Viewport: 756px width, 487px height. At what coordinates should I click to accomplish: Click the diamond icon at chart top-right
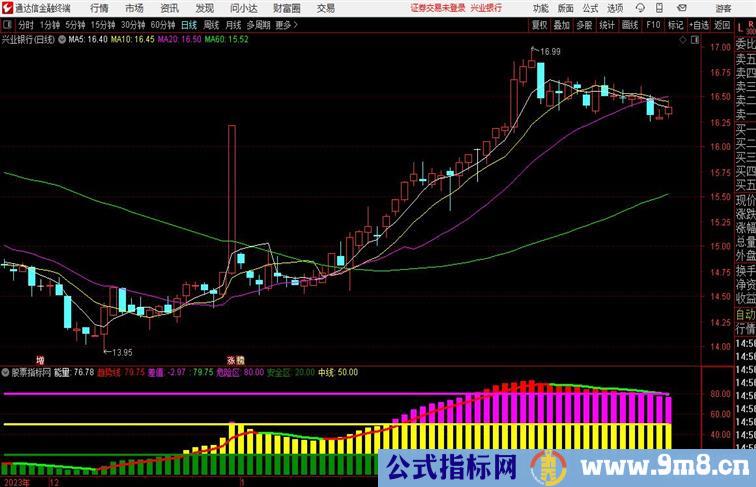(683, 40)
